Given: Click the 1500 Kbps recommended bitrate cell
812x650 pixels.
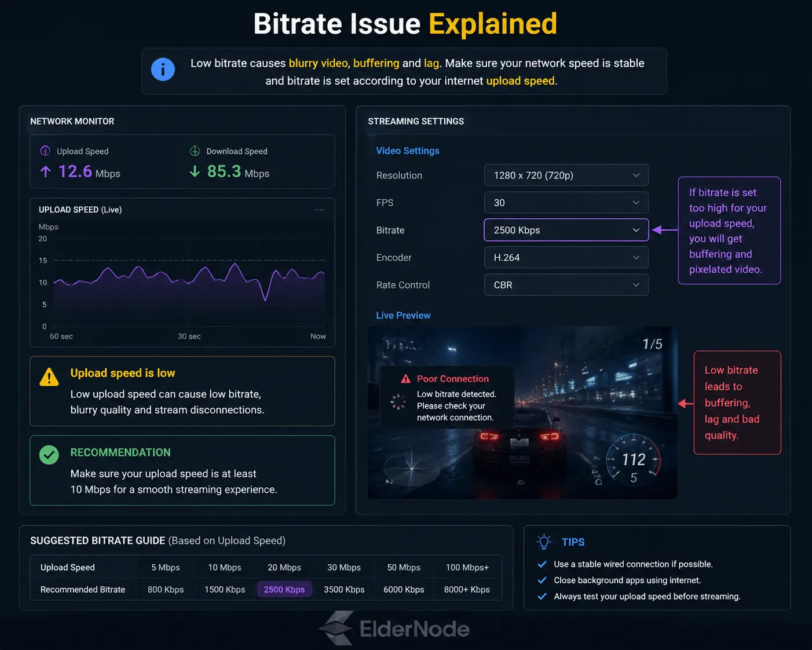Looking at the screenshot, I should click(225, 590).
